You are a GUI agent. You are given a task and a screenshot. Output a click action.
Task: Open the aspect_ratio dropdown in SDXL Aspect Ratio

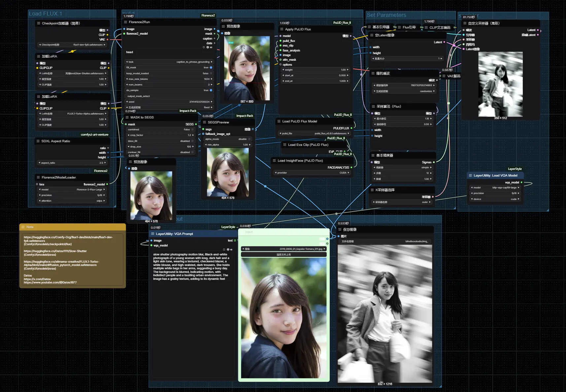73,163
